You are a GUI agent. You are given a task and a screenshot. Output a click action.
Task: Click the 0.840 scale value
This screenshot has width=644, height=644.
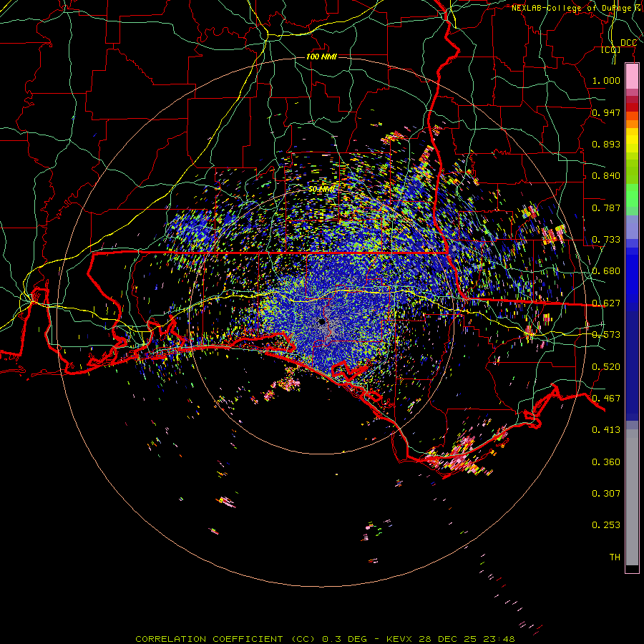[606, 176]
